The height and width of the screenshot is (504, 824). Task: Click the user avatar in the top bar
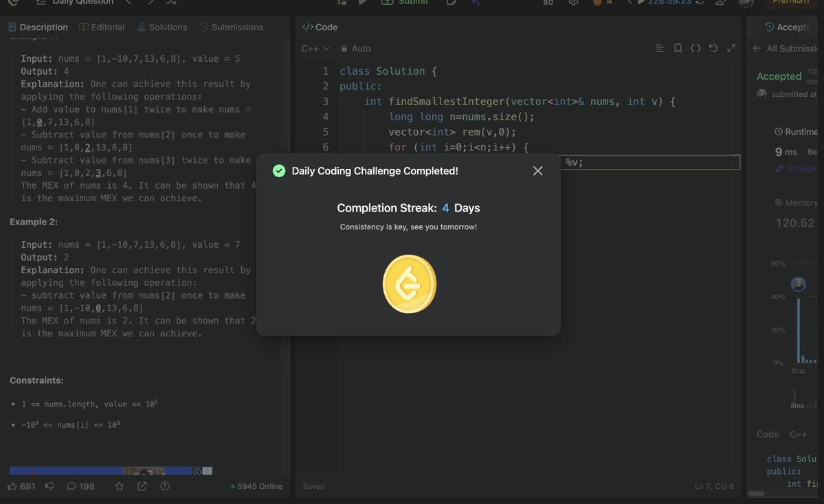pos(746,3)
